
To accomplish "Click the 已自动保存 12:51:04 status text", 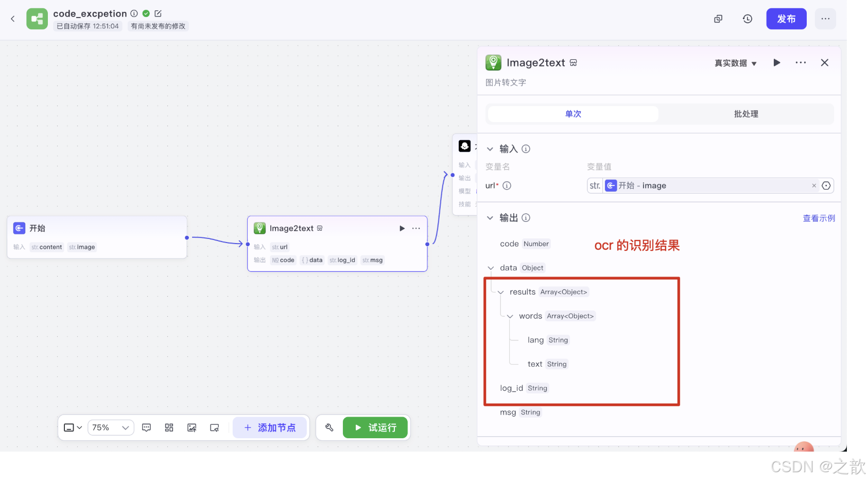I will point(88,26).
